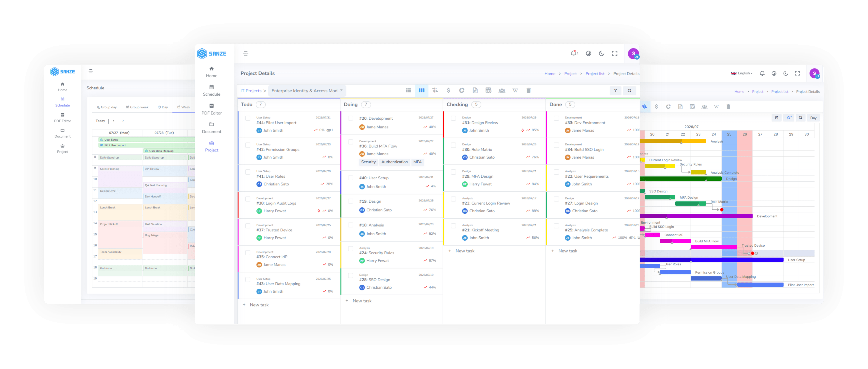
Task: Open the Enterprise Identity & Access project dropdown
Action: pyautogui.click(x=307, y=91)
